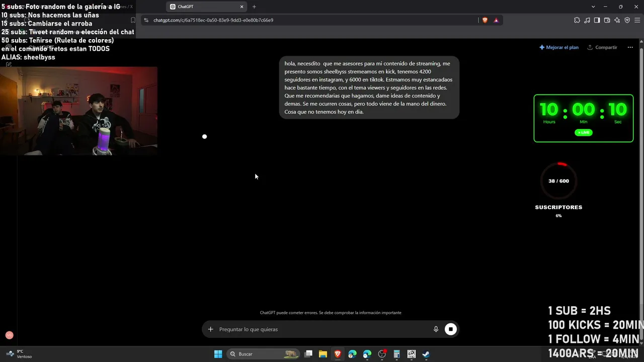Open the Brave hamburger main menu

[637, 20]
